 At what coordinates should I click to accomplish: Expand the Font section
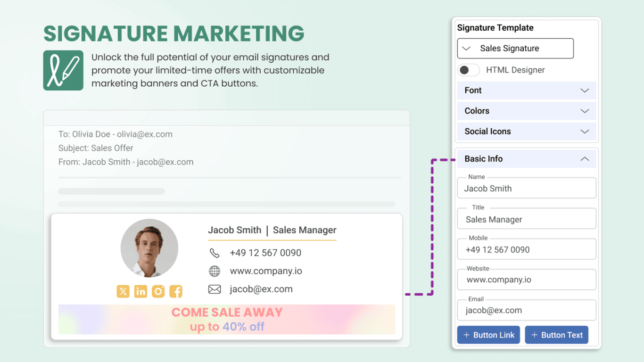pos(527,90)
